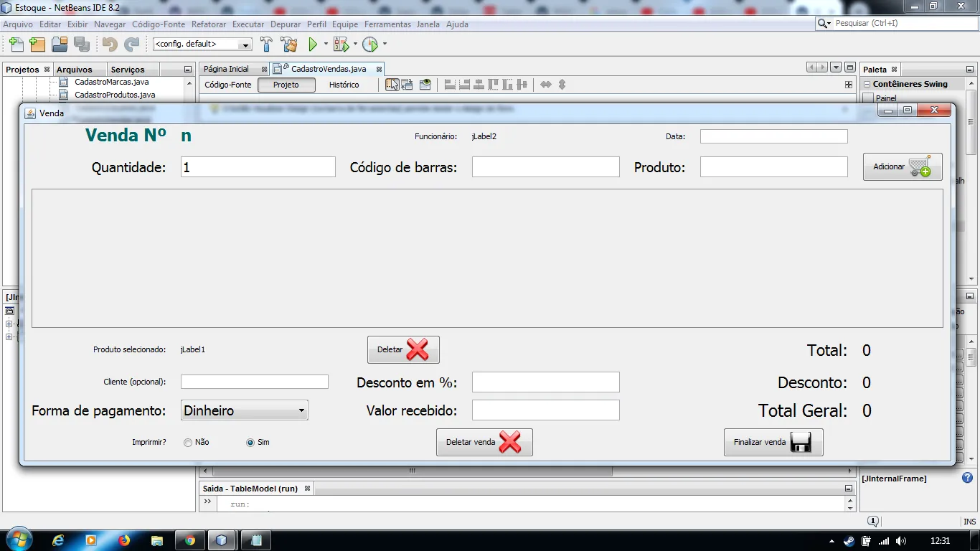Select the Sim radio button for Imprimir
This screenshot has height=551, width=980.
point(250,443)
